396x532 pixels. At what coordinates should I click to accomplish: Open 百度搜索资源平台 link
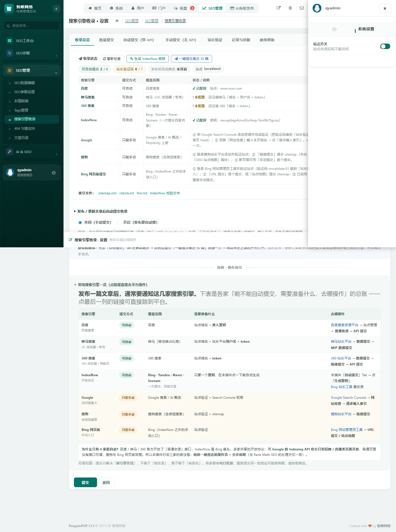[345, 325]
